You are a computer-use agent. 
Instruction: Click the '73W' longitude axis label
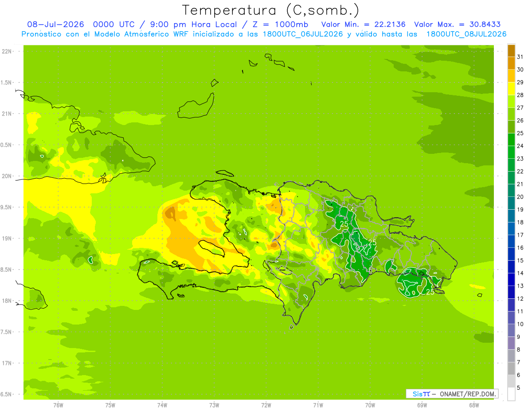click(x=214, y=405)
